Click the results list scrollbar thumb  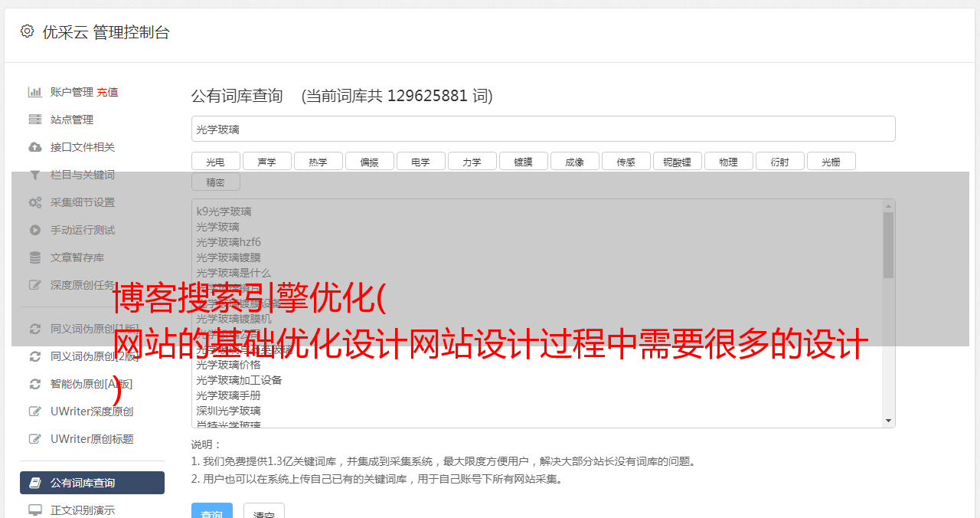point(888,244)
